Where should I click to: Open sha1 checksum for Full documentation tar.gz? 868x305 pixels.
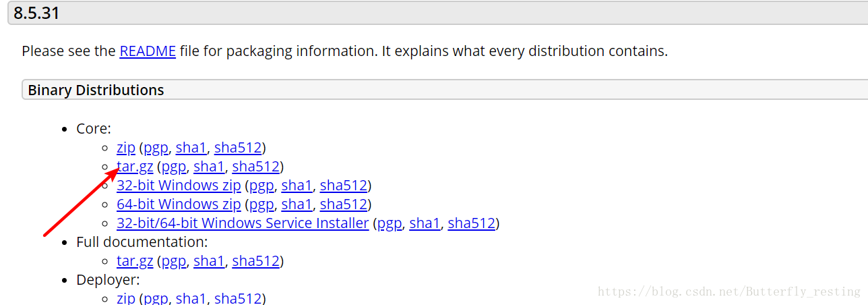(209, 261)
